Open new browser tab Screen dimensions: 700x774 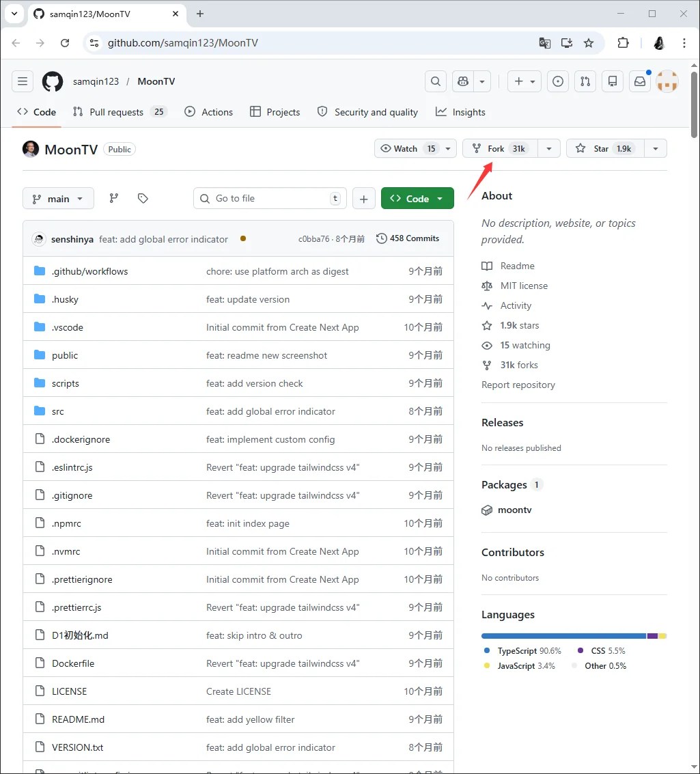[200, 14]
